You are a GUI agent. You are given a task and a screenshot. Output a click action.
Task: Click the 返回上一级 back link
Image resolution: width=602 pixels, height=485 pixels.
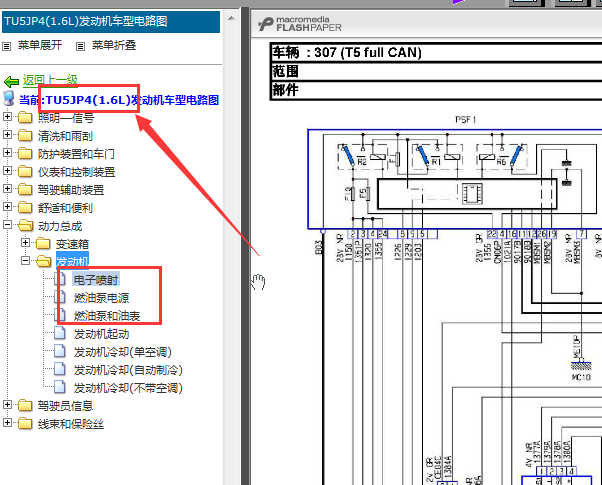(x=50, y=80)
